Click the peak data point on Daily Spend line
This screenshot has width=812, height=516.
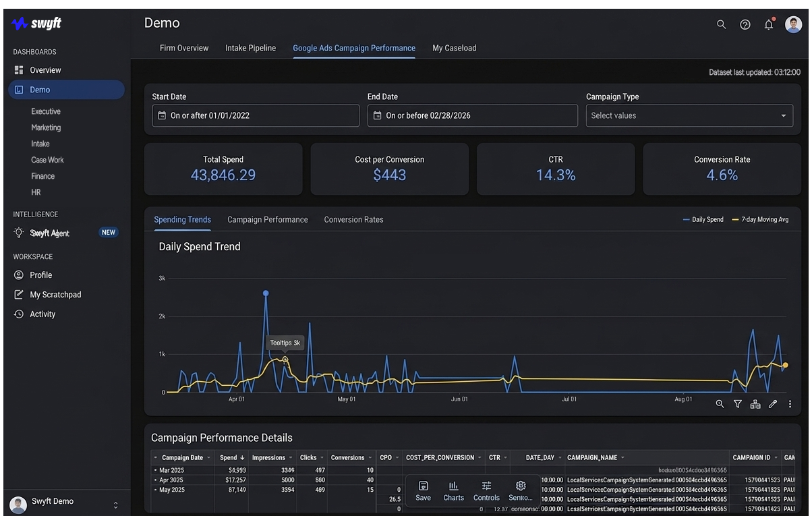266,293
